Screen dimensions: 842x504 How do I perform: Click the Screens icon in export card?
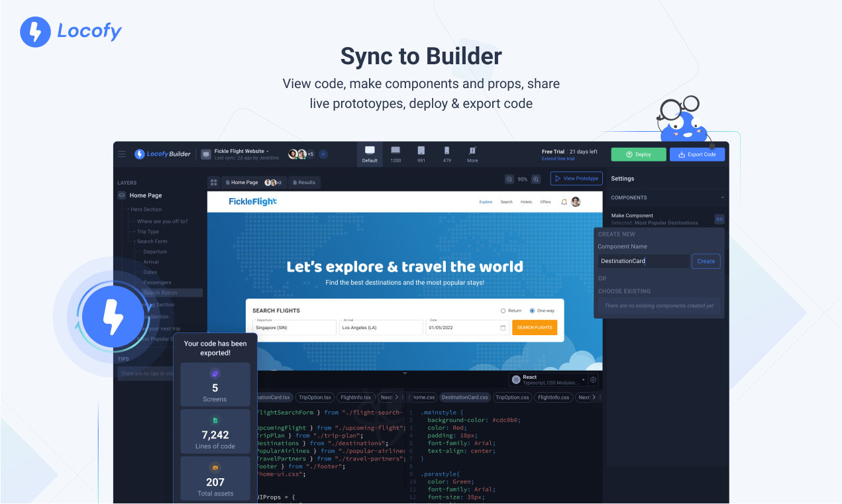pyautogui.click(x=215, y=374)
